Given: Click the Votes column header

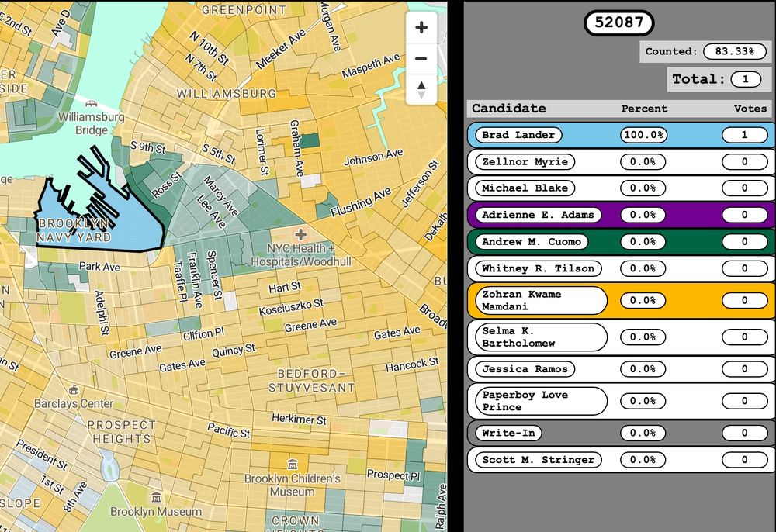Looking at the screenshot, I should coord(750,109).
